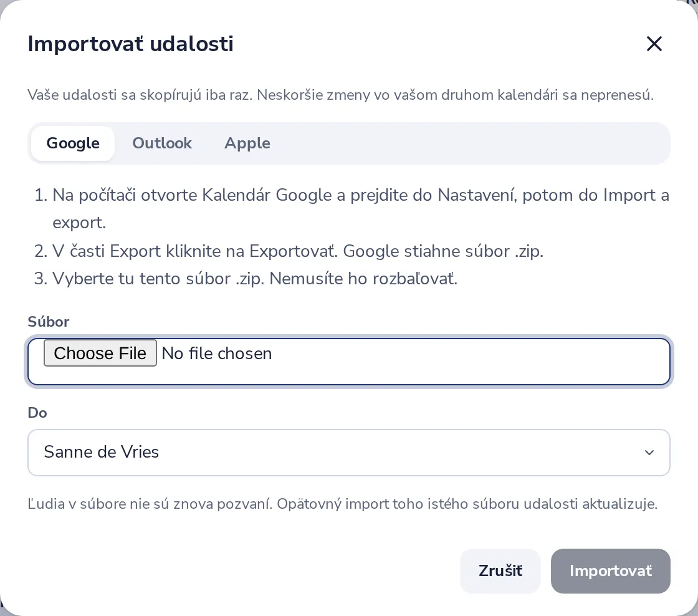
Task: Click the Choose File button
Action: tap(100, 354)
